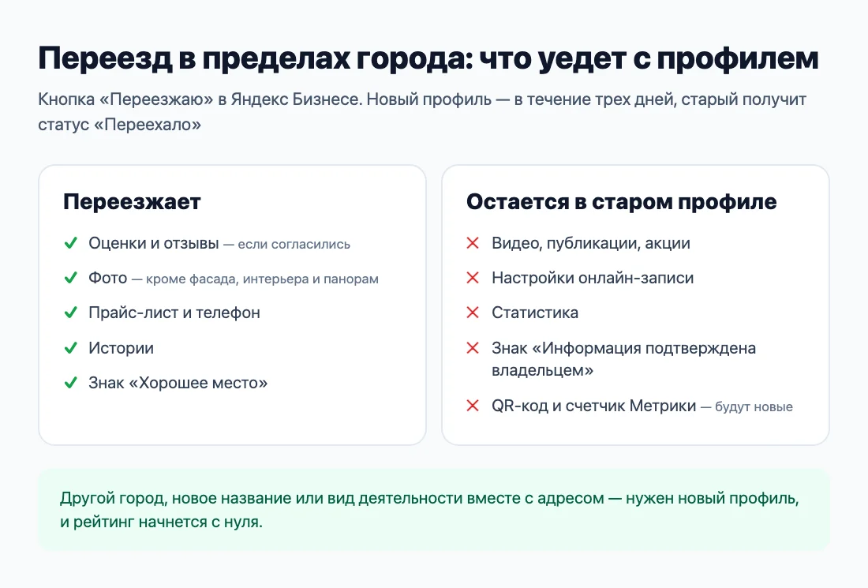This screenshot has height=588, width=868.
Task: Click subtitle text about the «Переезжаю» button
Action: click(x=422, y=112)
